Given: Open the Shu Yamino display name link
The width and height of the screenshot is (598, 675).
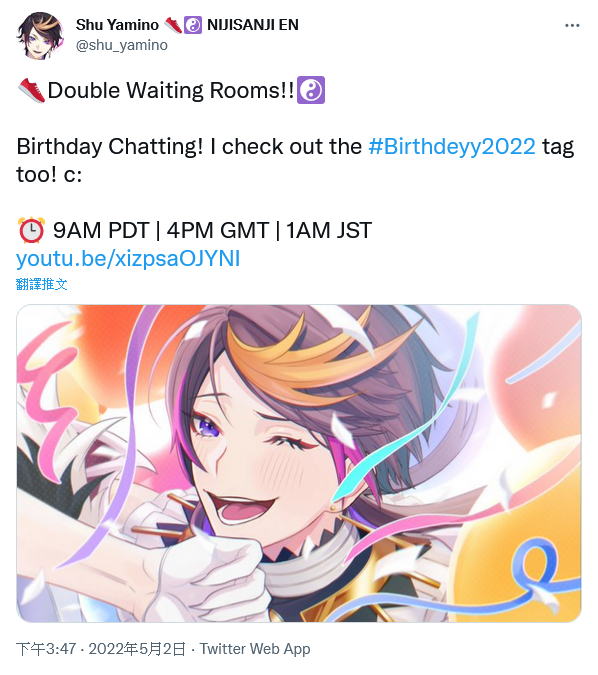Looking at the screenshot, I should coord(117,25).
